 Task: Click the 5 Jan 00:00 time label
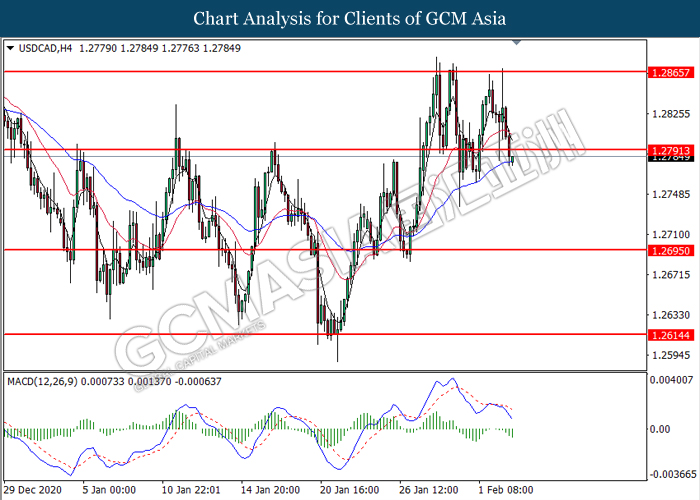click(109, 490)
